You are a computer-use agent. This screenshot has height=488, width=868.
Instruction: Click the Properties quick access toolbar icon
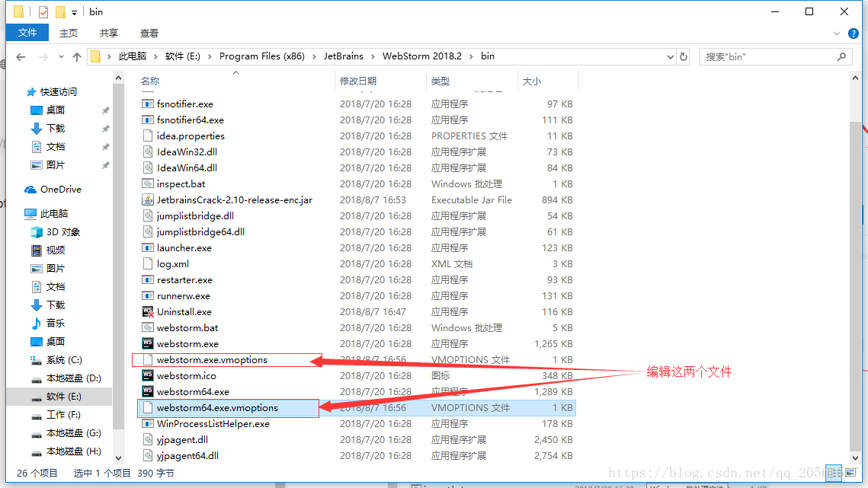coord(43,11)
